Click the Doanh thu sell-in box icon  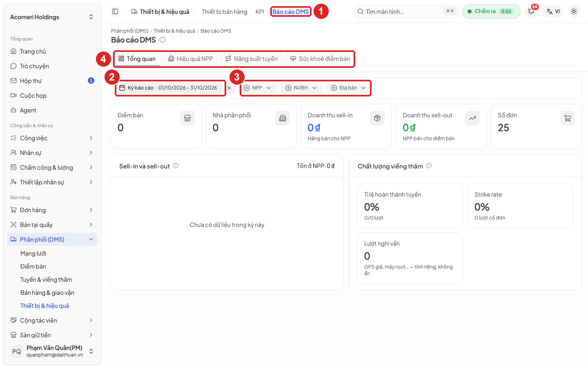(x=377, y=118)
